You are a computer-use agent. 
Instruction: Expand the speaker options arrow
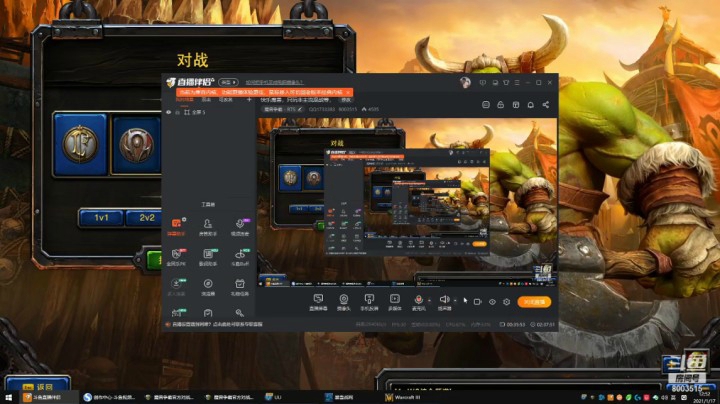click(455, 301)
